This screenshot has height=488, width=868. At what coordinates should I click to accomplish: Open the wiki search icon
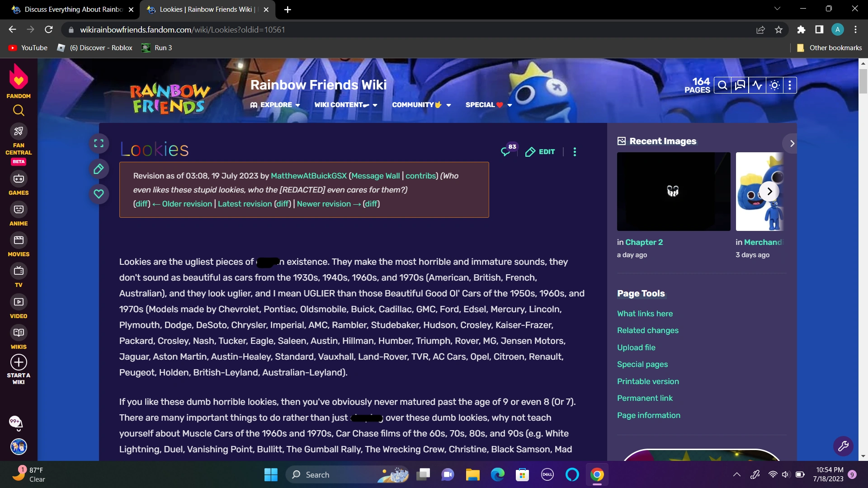coord(722,85)
